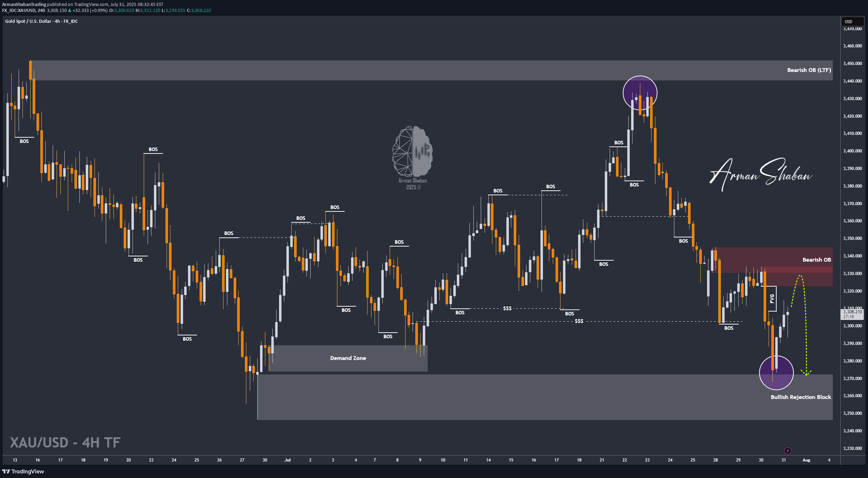Screen dimensions: 868x478
Task: Click the 9 date label on time axis
Action: point(420,460)
